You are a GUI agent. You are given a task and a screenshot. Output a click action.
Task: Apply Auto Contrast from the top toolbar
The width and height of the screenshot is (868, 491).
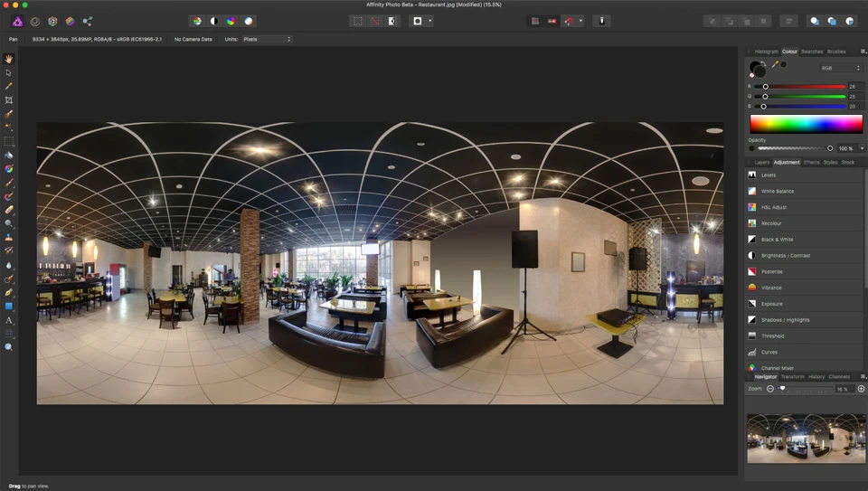pos(214,21)
